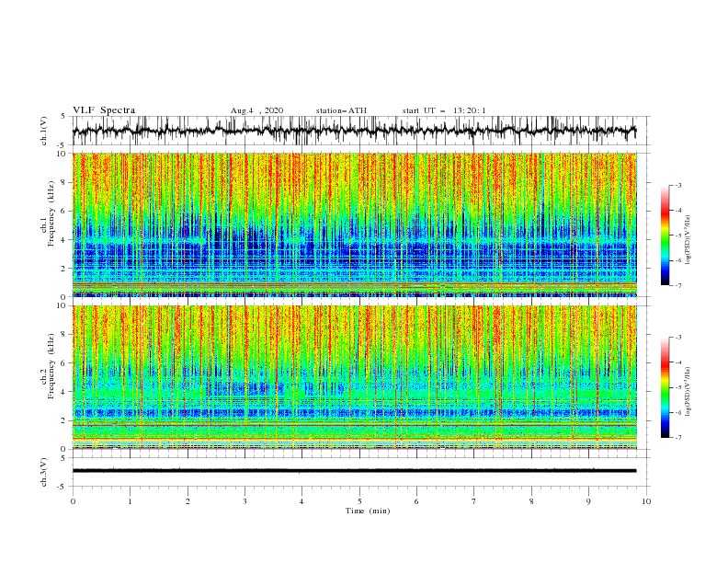Click the "5" upper tick of ch.1(V) axis
Viewport: 728px width, 563px height.
(x=63, y=116)
